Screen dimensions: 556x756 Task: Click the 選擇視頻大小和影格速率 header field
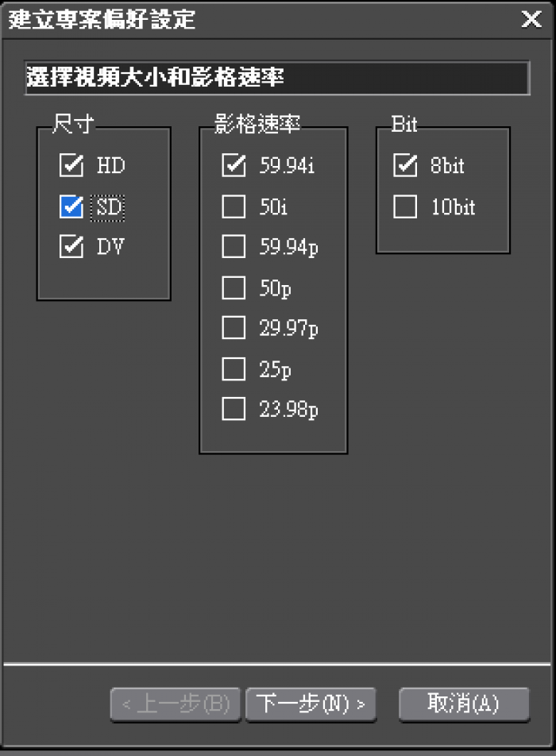(x=276, y=78)
